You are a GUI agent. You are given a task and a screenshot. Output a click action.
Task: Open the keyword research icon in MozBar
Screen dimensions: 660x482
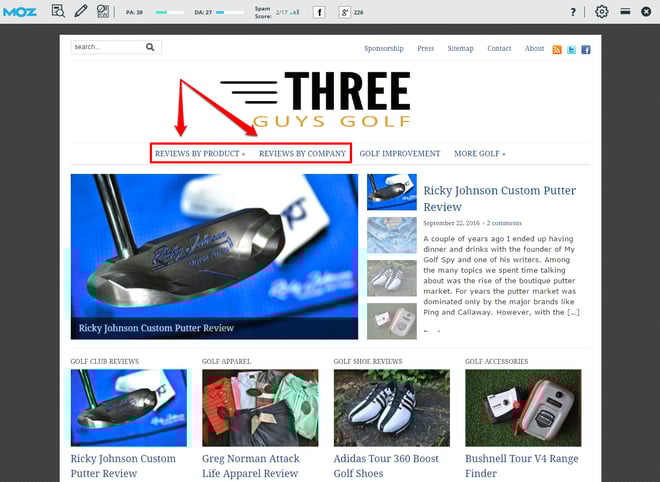pos(103,11)
